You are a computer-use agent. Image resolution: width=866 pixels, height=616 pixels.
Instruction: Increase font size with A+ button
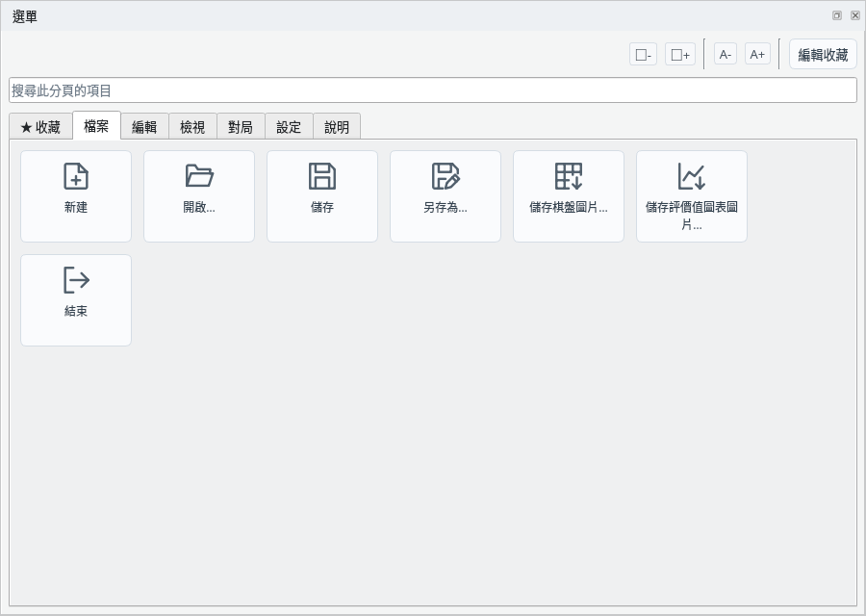(x=757, y=55)
